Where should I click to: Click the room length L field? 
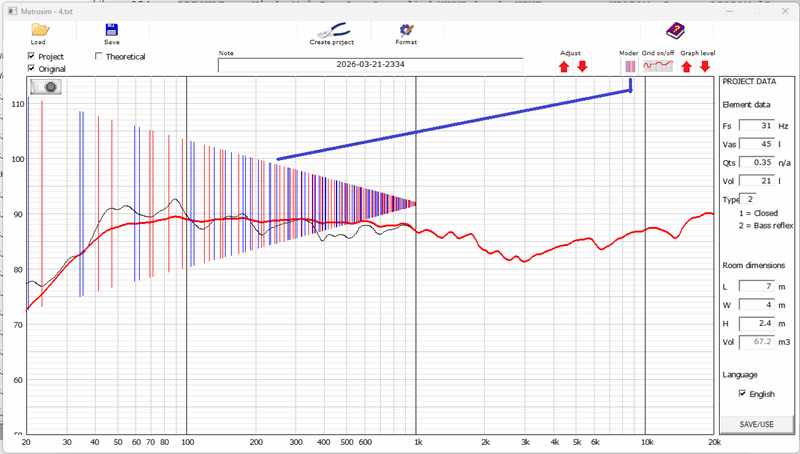(x=756, y=286)
